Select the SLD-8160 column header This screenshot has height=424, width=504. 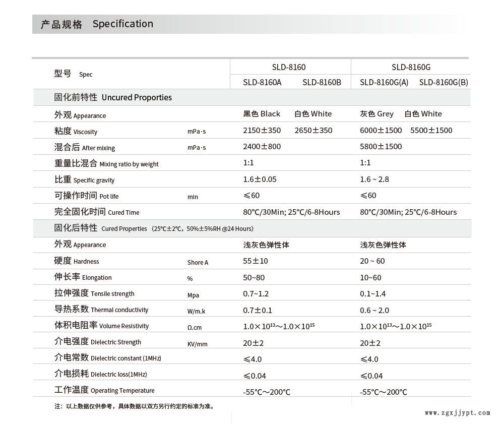289,67
